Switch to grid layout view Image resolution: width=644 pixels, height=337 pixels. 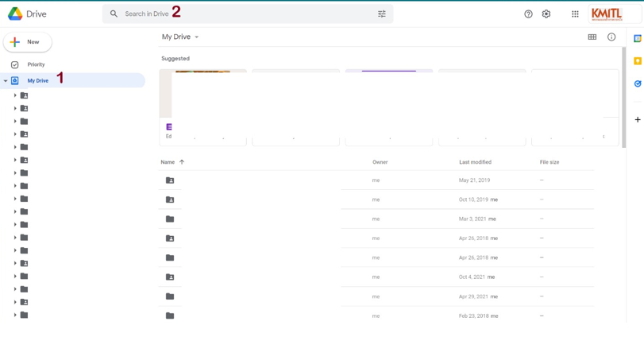pyautogui.click(x=592, y=37)
